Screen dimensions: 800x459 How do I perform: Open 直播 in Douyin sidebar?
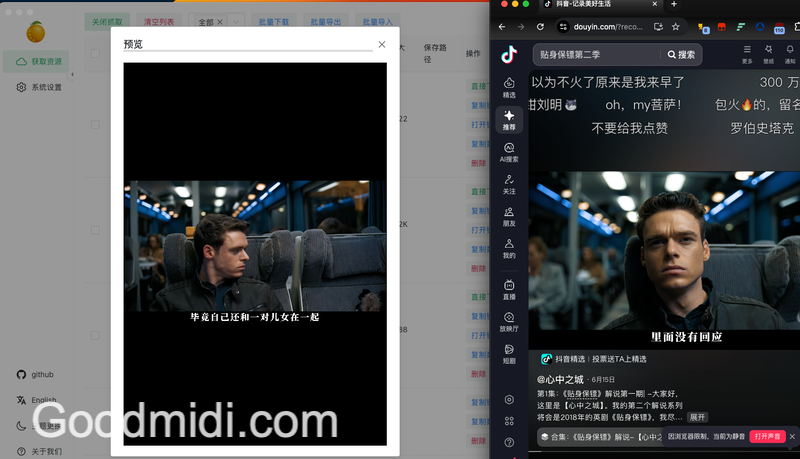click(509, 290)
